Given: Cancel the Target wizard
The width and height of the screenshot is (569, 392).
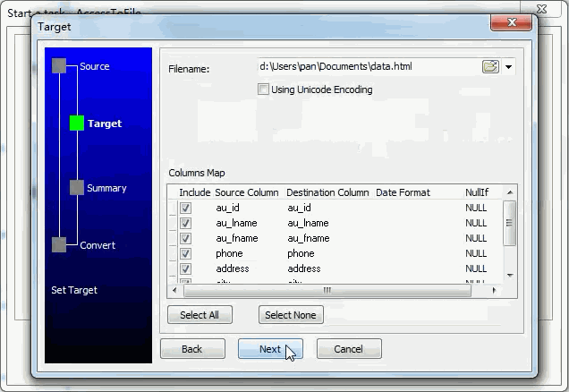Looking at the screenshot, I should click(x=349, y=349).
